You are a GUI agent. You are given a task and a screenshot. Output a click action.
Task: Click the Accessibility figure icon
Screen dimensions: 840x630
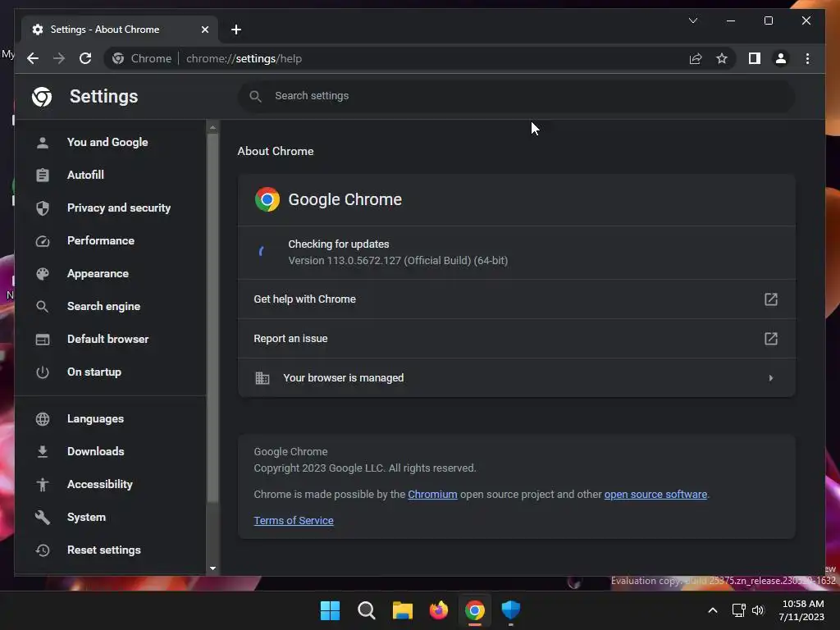click(x=43, y=484)
